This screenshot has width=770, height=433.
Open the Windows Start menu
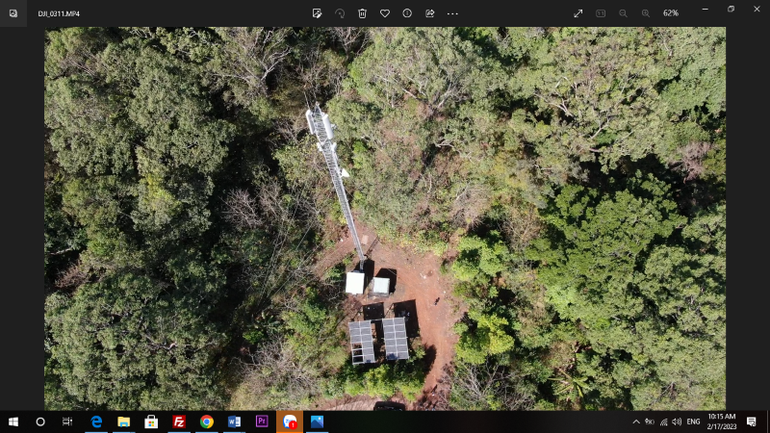(x=13, y=422)
